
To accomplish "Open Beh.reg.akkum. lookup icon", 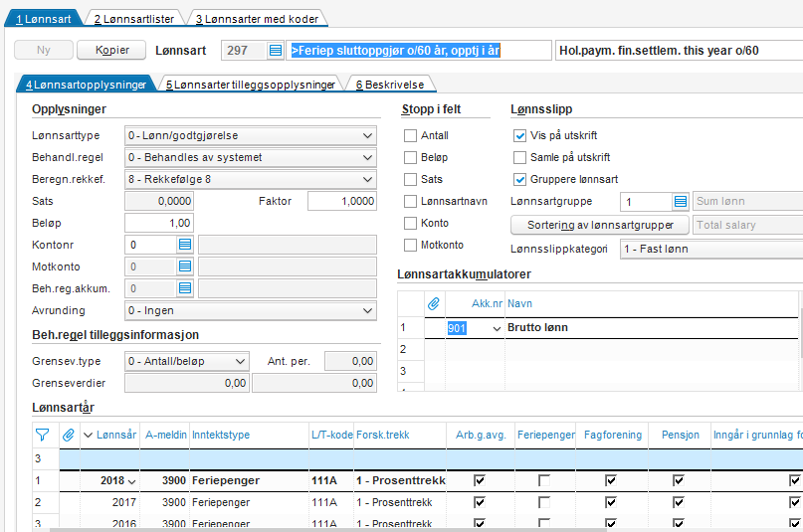I will [x=185, y=288].
